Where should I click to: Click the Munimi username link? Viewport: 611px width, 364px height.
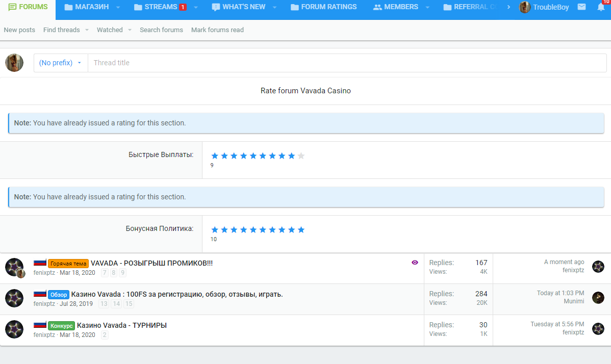[574, 301]
